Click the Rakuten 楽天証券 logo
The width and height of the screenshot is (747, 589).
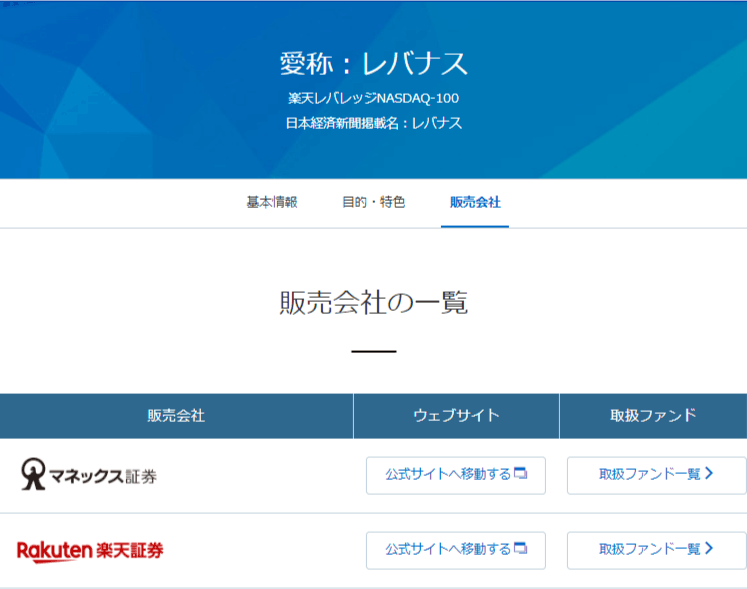coord(90,551)
